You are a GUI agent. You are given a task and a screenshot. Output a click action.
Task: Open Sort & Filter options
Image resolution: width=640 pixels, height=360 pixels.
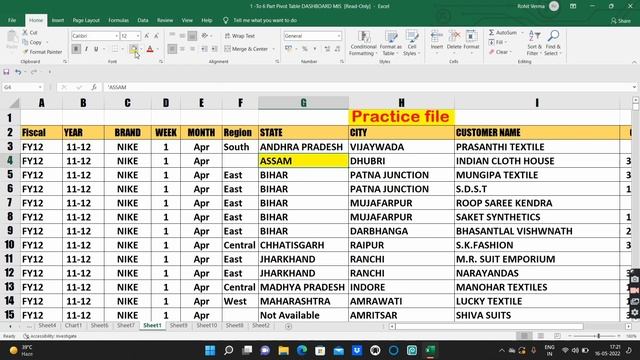[534, 43]
